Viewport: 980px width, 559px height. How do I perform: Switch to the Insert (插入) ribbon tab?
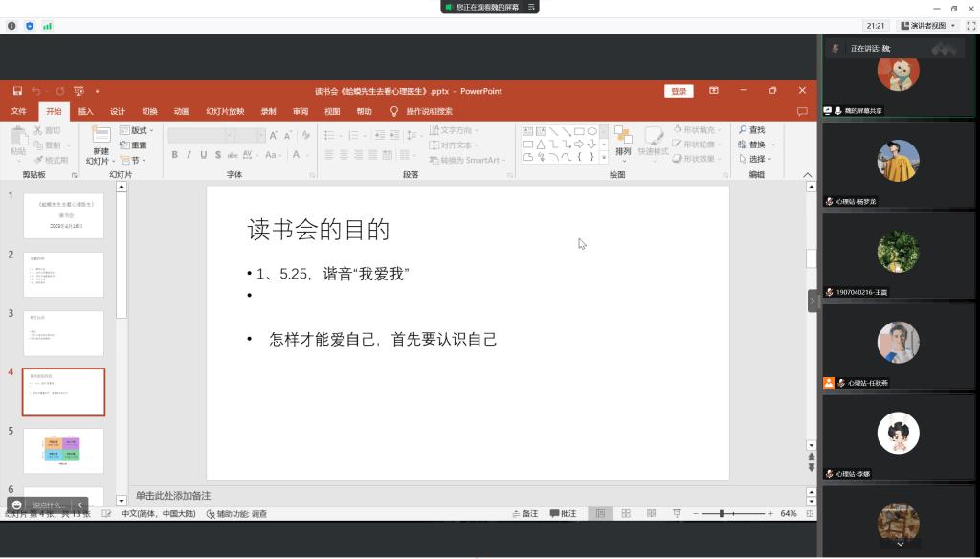pos(85,111)
